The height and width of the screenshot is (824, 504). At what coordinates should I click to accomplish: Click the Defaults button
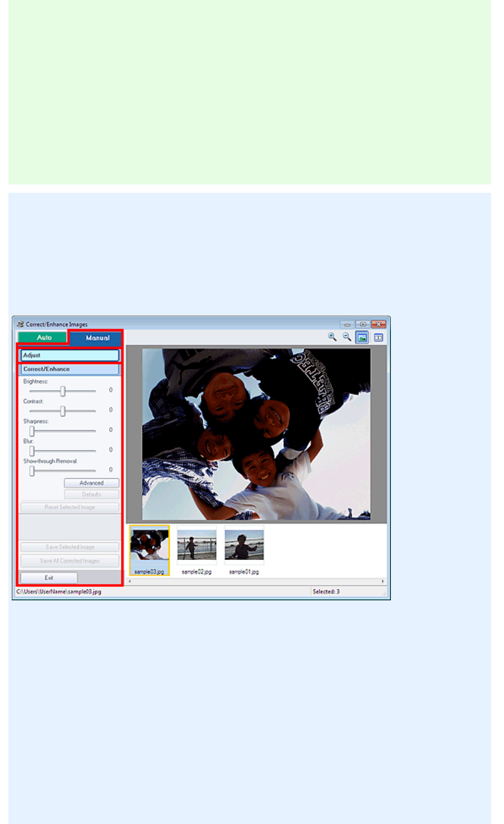pyautogui.click(x=91, y=494)
